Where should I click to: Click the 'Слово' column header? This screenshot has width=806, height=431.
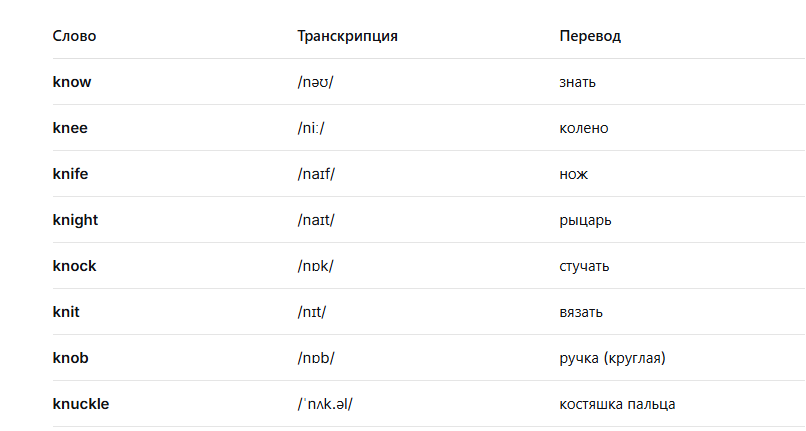click(75, 36)
